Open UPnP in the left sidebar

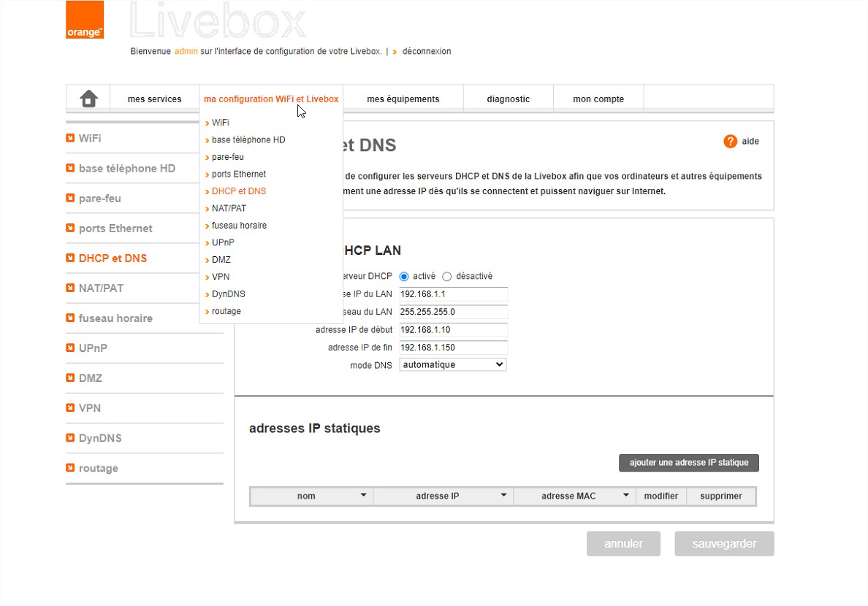(x=93, y=348)
